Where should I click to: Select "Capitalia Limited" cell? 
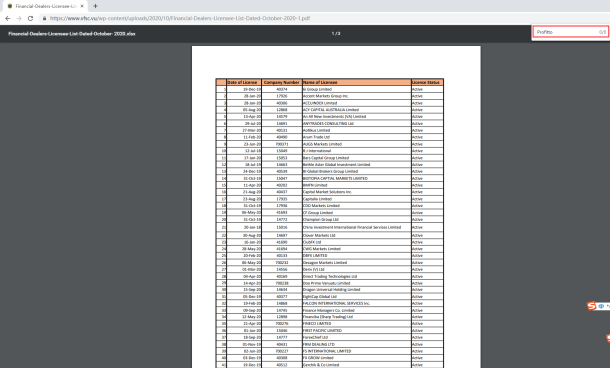pos(357,199)
